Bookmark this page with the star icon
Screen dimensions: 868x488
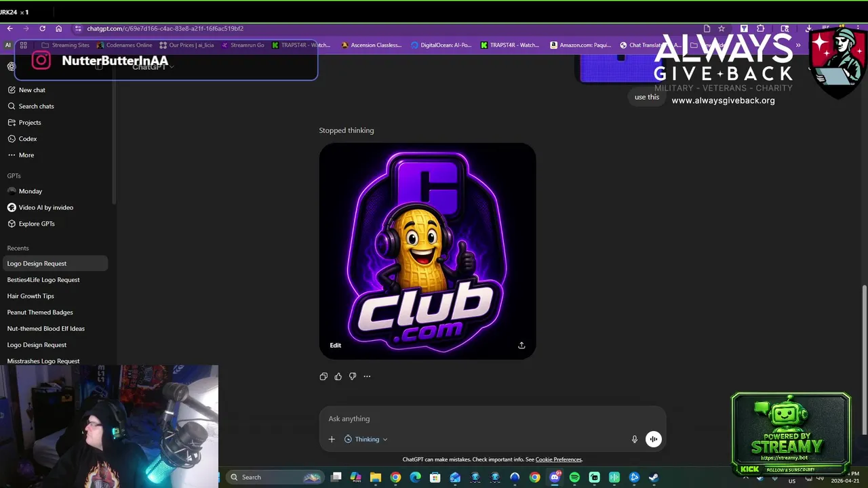(722, 28)
